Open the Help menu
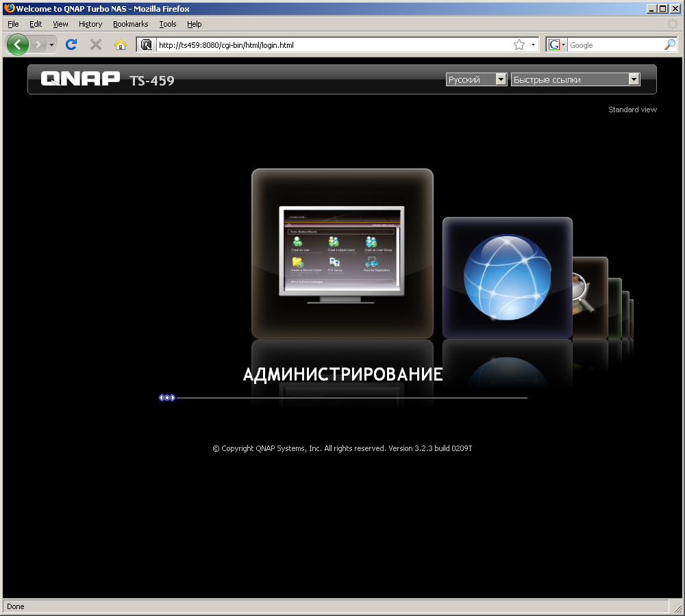This screenshot has height=616, width=685. tap(195, 24)
